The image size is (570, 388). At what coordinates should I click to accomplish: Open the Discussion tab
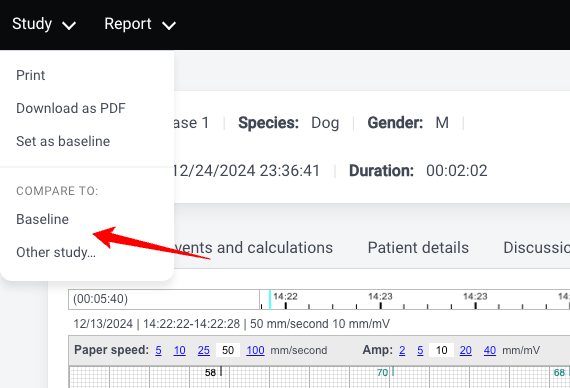537,248
